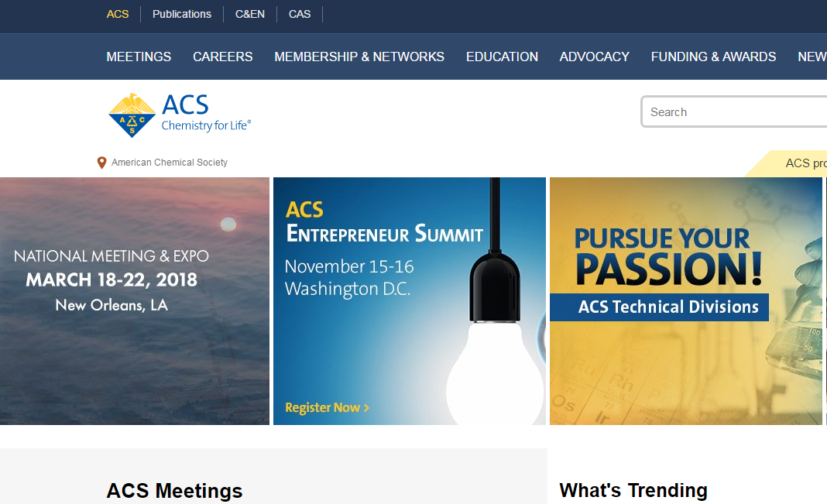The width and height of the screenshot is (827, 504).
Task: Click the What's Trending heading
Action: click(633, 490)
